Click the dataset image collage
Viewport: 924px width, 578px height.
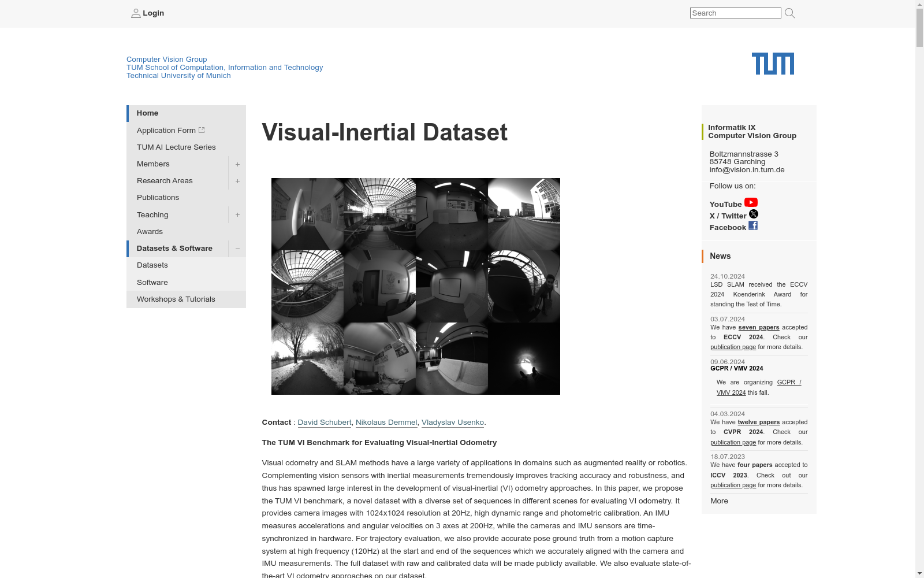click(416, 286)
